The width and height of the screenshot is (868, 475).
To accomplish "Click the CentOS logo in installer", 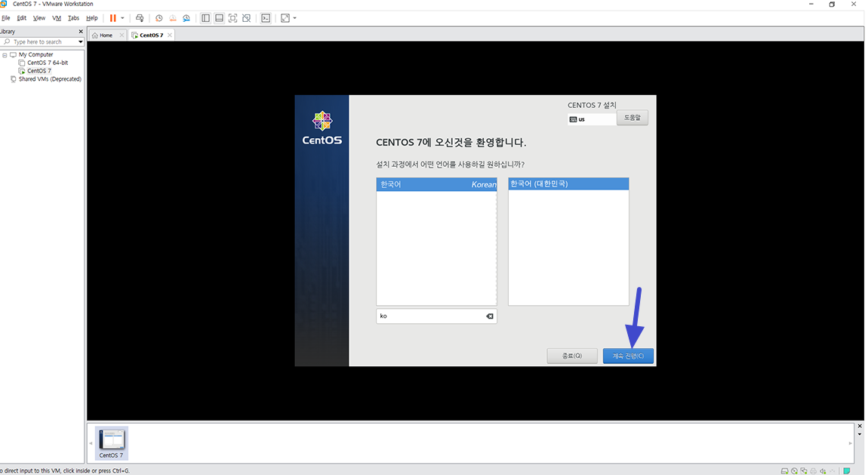I will [x=322, y=128].
